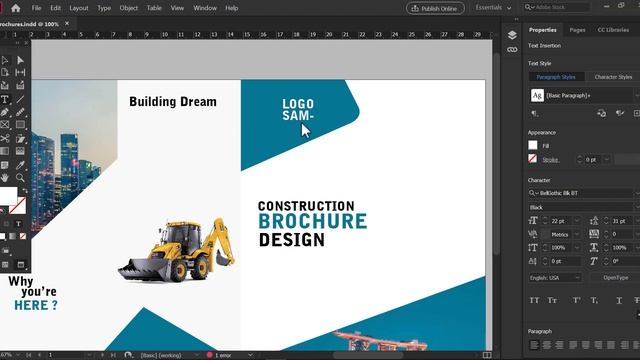The height and width of the screenshot is (360, 640).
Task: Toggle All Caps formatting
Action: click(534, 300)
